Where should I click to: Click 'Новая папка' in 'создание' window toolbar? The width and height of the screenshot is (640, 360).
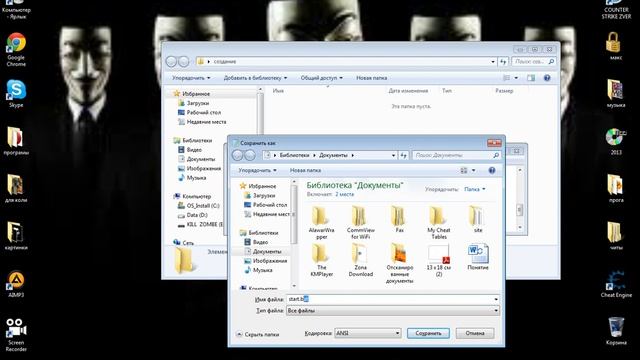(x=371, y=78)
